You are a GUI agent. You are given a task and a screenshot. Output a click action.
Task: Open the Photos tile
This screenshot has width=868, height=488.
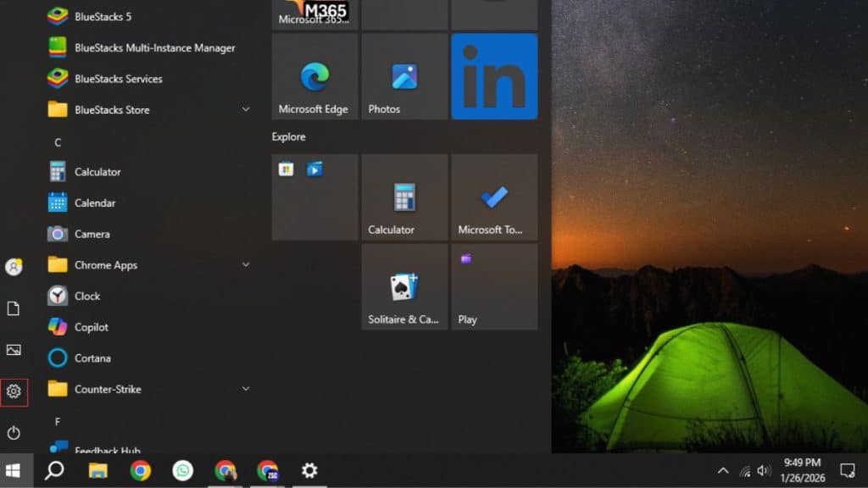click(404, 76)
